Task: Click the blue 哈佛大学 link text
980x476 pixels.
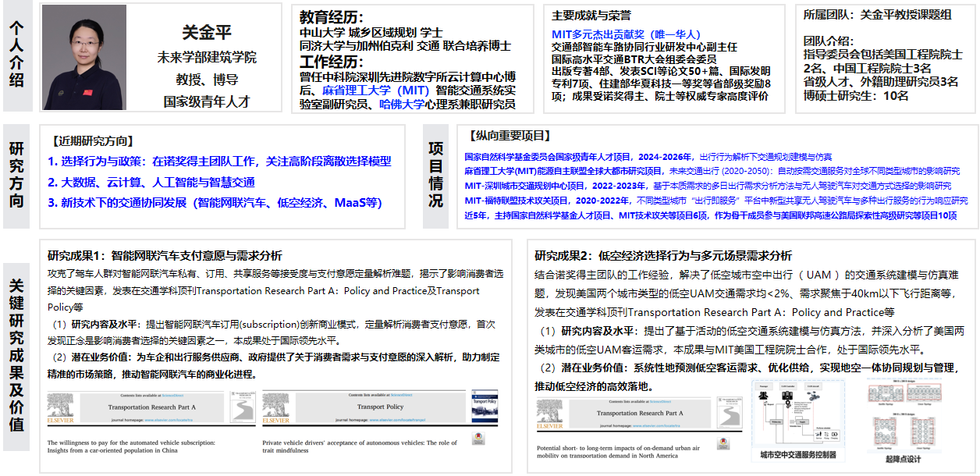Action: coord(402,104)
